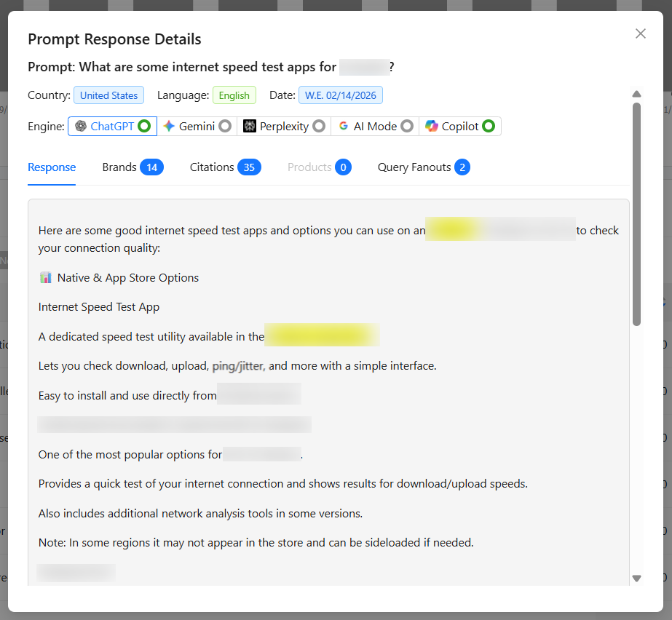This screenshot has height=620, width=672.
Task: Click the Copilot logo icon
Action: click(432, 127)
